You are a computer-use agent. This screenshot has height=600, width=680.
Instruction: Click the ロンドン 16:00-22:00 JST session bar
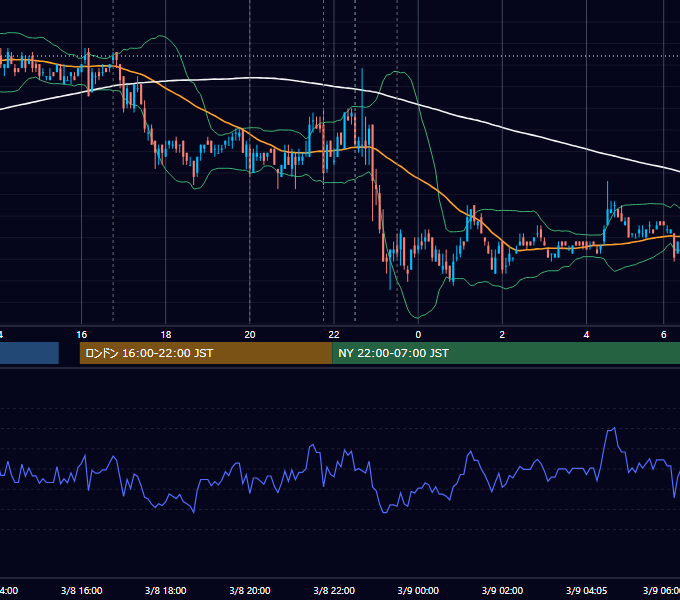[206, 353]
